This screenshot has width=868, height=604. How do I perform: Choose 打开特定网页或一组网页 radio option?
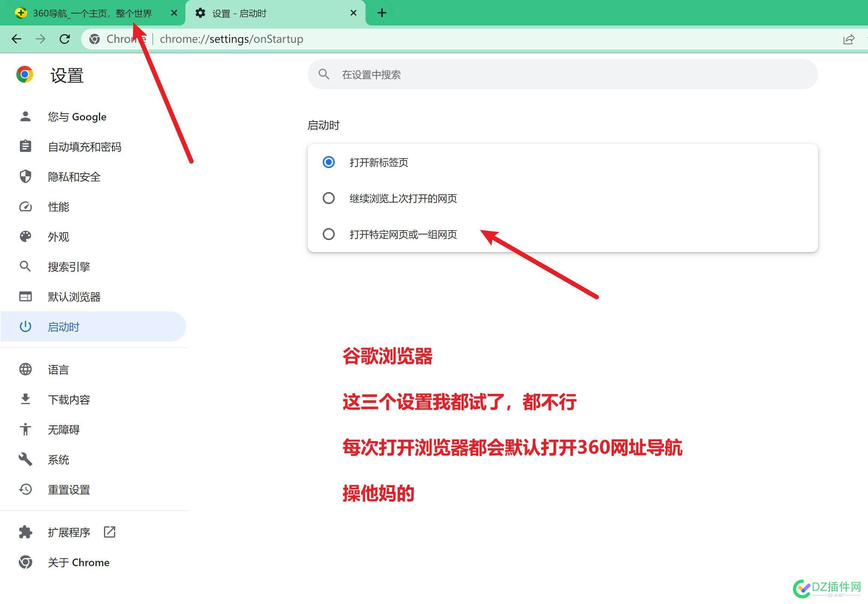(x=328, y=234)
